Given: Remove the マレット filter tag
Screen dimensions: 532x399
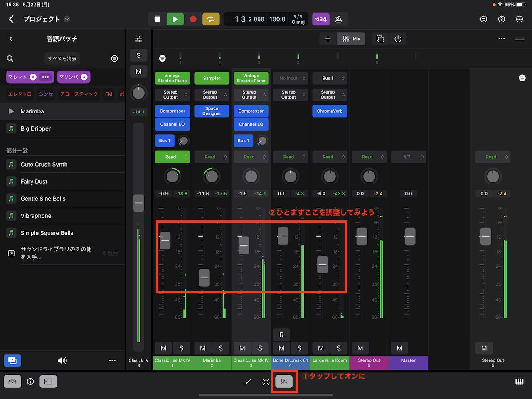Looking at the screenshot, I should (33, 77).
